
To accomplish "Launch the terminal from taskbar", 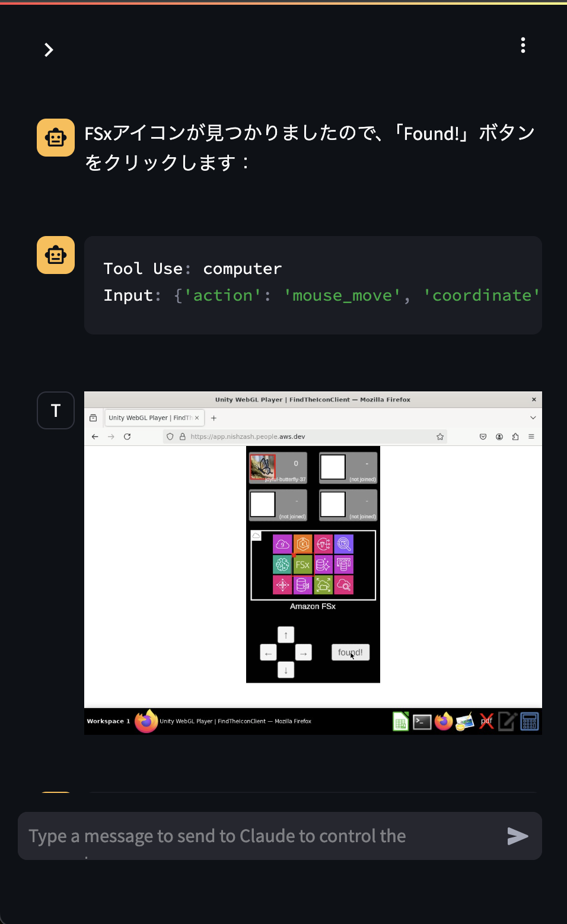I will coord(422,722).
